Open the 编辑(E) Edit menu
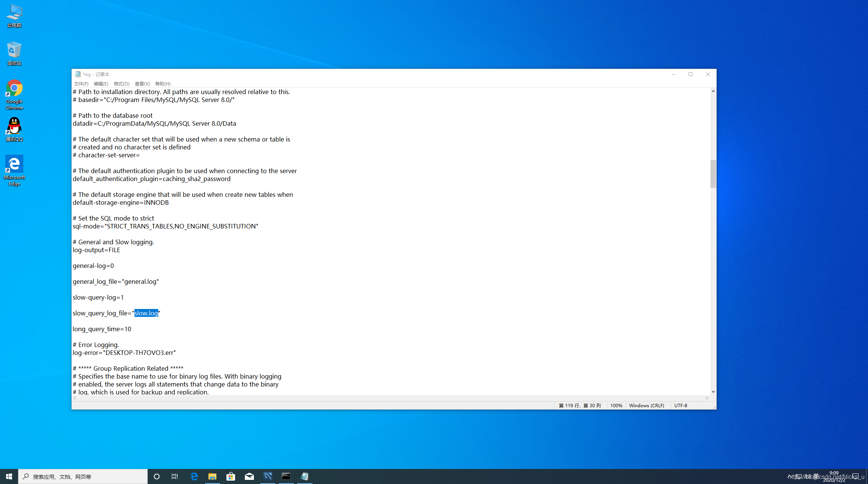The image size is (868, 484). (101, 84)
